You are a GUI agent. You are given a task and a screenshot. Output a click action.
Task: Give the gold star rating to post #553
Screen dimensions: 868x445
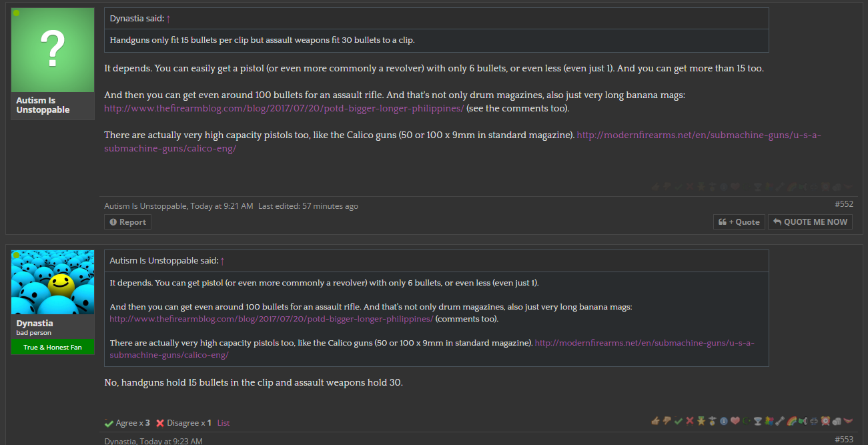(701, 421)
